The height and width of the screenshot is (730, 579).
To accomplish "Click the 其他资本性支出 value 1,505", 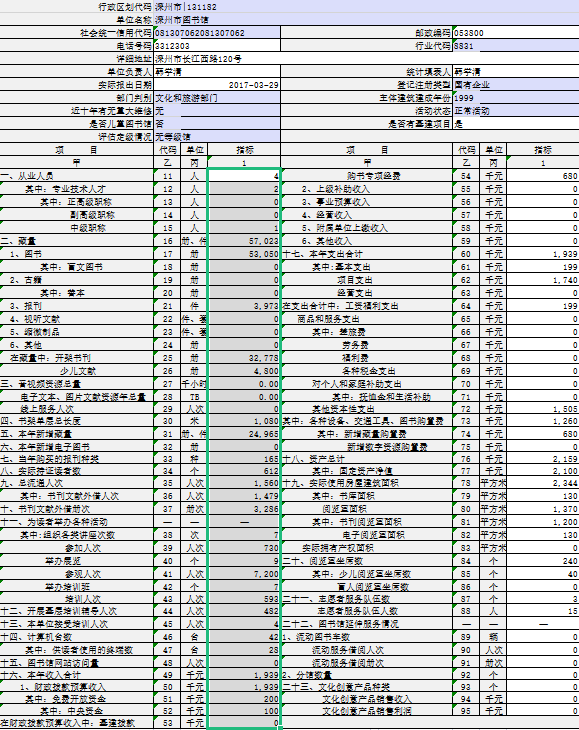I will pos(543,409).
